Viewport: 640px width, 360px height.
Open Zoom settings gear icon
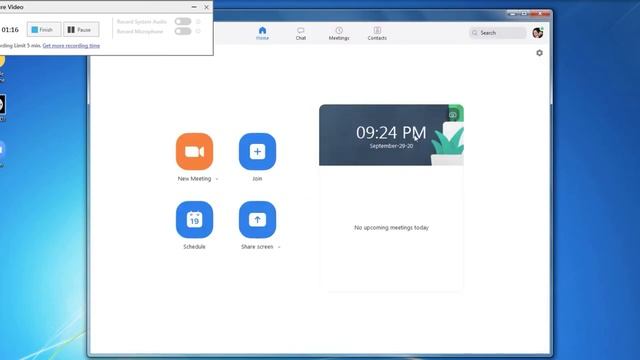click(x=540, y=53)
